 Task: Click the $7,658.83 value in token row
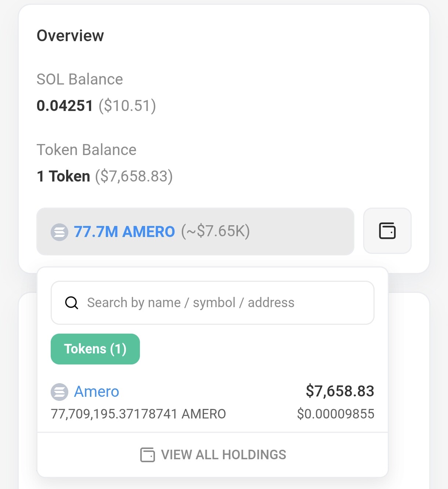[340, 391]
